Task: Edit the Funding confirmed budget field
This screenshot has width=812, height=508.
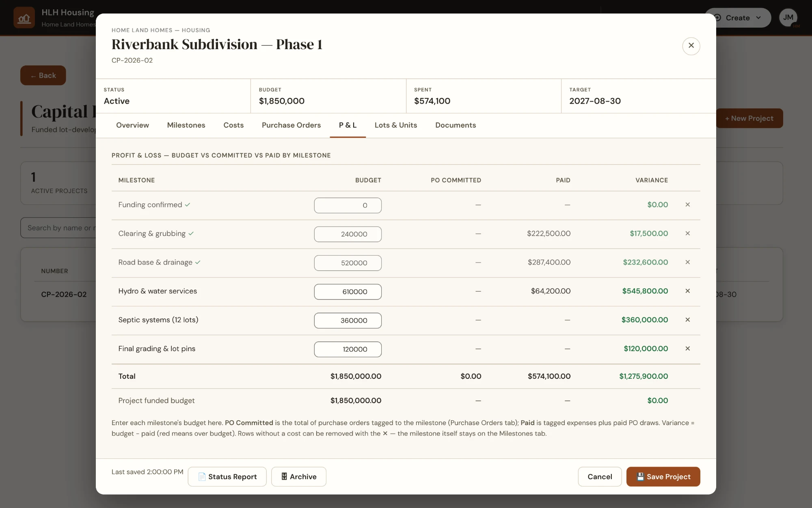Action: 348,206
